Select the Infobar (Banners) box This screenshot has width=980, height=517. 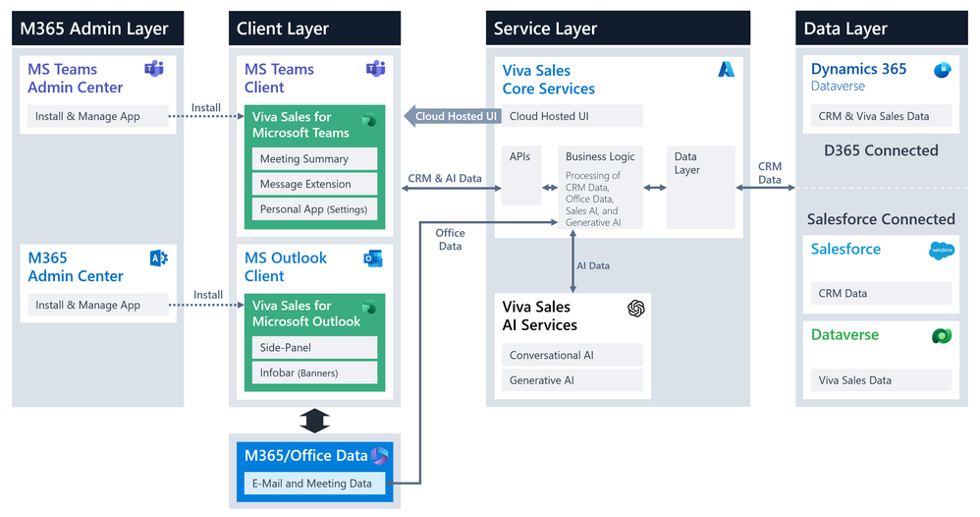coord(314,373)
